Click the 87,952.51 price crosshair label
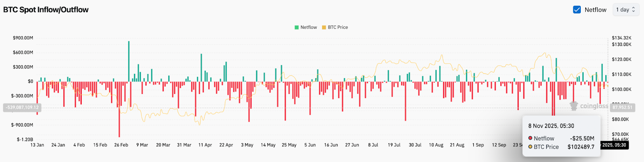The width and height of the screenshot is (644, 162). tap(622, 108)
